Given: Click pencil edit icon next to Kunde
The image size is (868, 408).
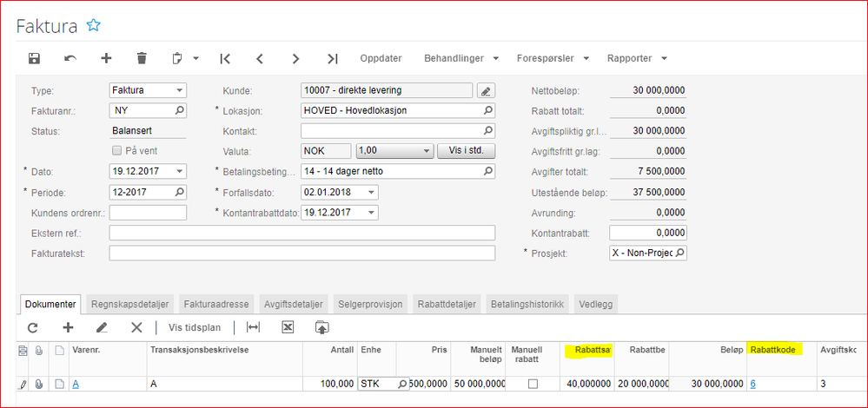Looking at the screenshot, I should (485, 90).
